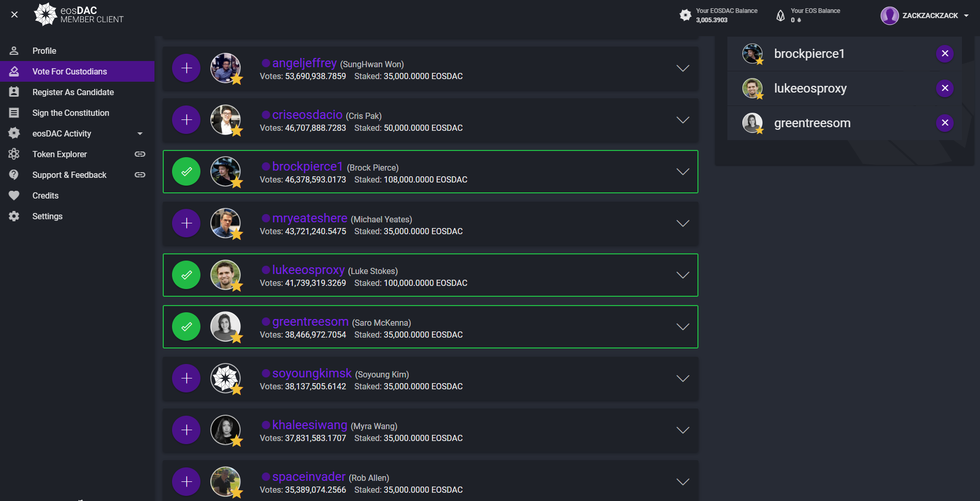Click the eosDAC logo
980x501 pixels.
[x=79, y=14]
